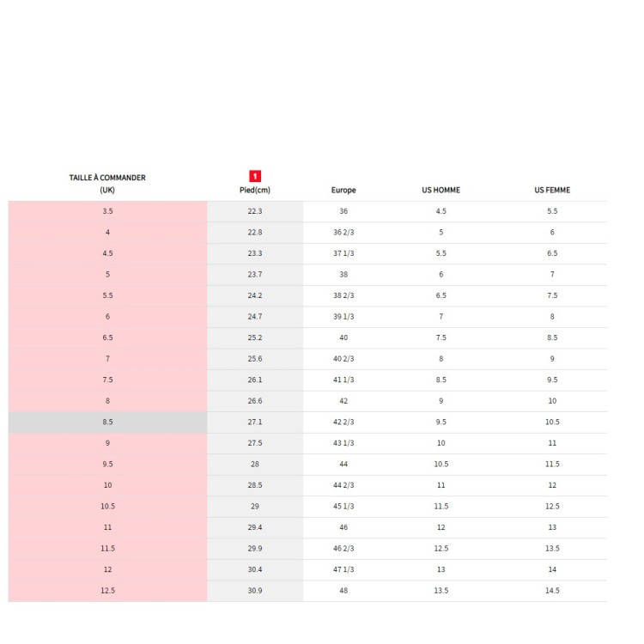The image size is (644, 644).
Task: Click the TAILLE À COMMANDER (UK) header
Action: coord(107,184)
